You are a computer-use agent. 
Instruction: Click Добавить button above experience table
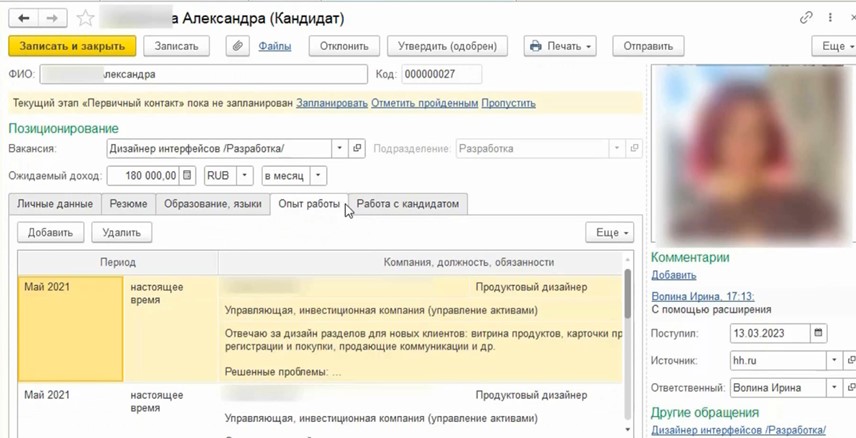pos(50,233)
